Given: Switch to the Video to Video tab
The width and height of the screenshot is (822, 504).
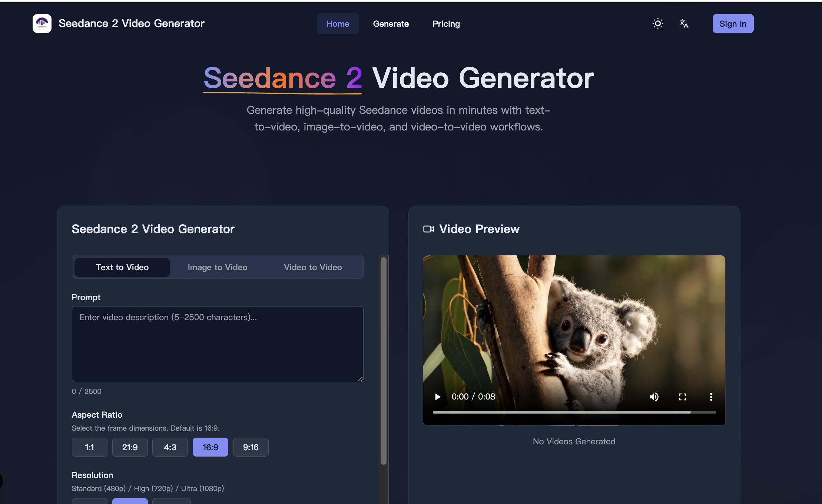Looking at the screenshot, I should coord(313,267).
